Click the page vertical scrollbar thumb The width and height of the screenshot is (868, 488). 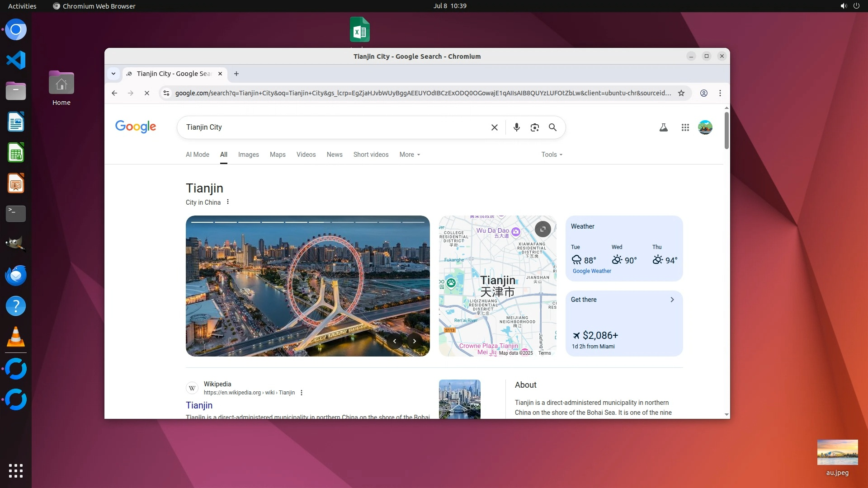(726, 130)
